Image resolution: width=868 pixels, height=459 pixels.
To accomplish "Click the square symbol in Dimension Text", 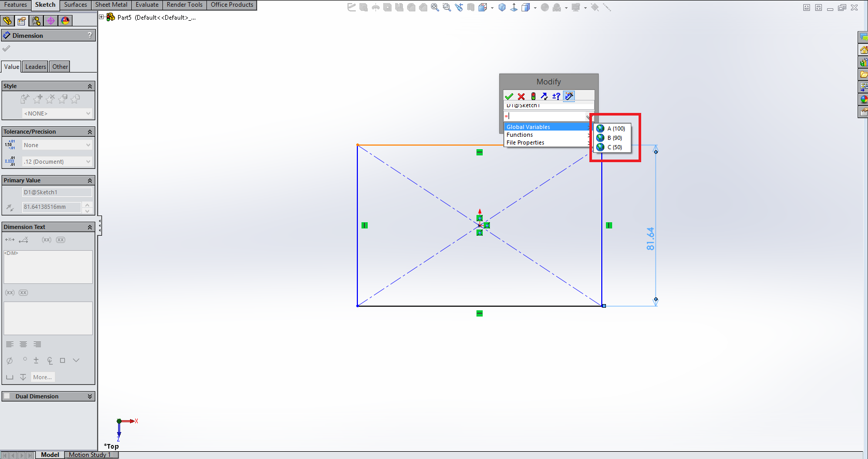I will (63, 361).
